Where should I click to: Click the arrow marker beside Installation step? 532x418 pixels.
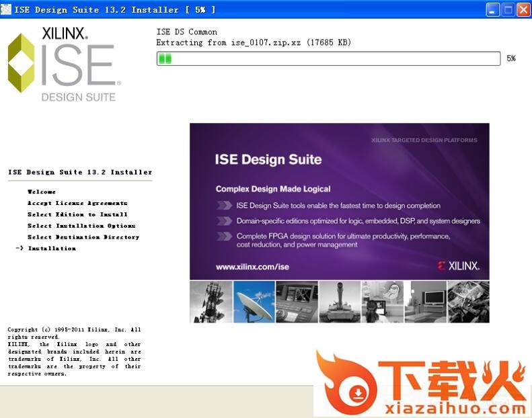click(x=19, y=249)
